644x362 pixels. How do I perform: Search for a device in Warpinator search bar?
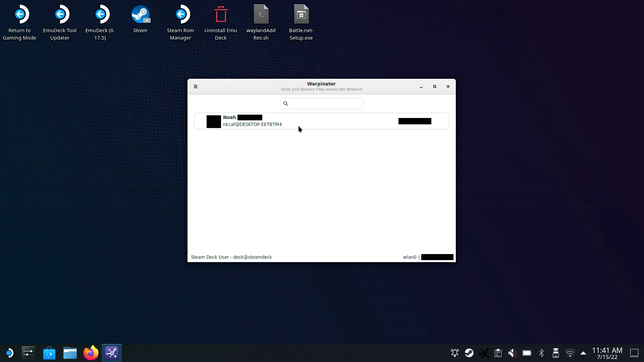pyautogui.click(x=322, y=104)
